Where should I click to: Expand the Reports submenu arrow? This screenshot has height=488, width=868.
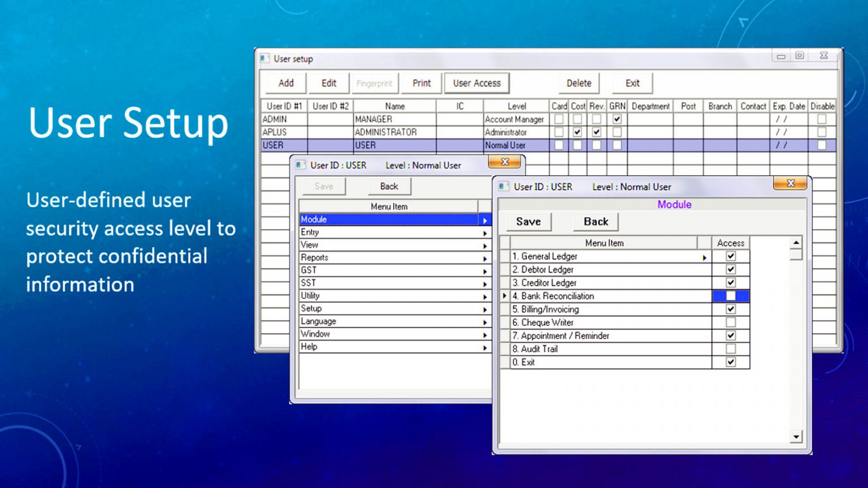[x=485, y=258]
